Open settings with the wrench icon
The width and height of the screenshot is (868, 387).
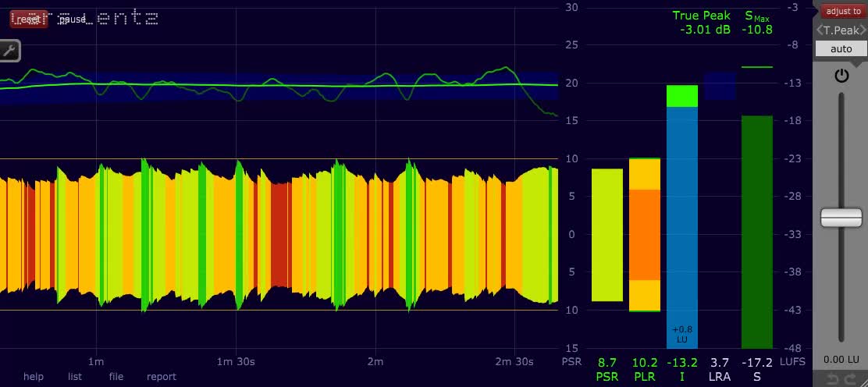9,51
